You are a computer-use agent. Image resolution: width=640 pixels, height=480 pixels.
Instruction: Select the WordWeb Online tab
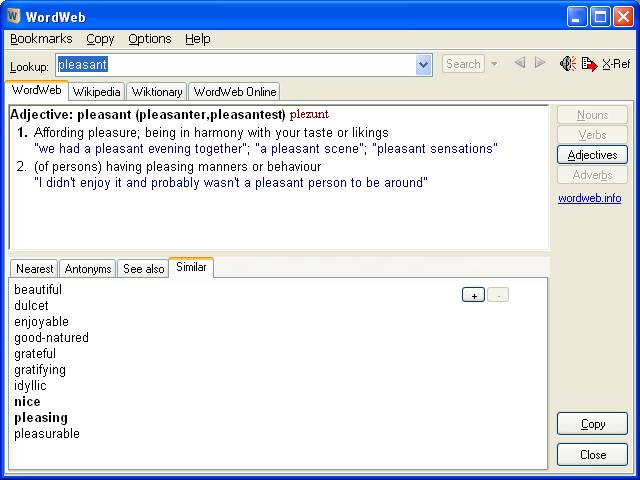[x=235, y=92]
